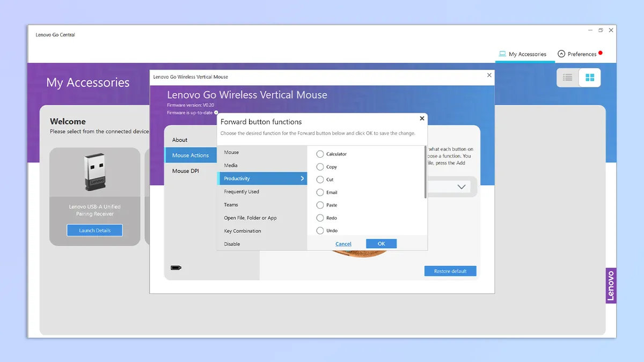Switch to list view icon
Image resolution: width=644 pixels, height=362 pixels.
point(567,78)
